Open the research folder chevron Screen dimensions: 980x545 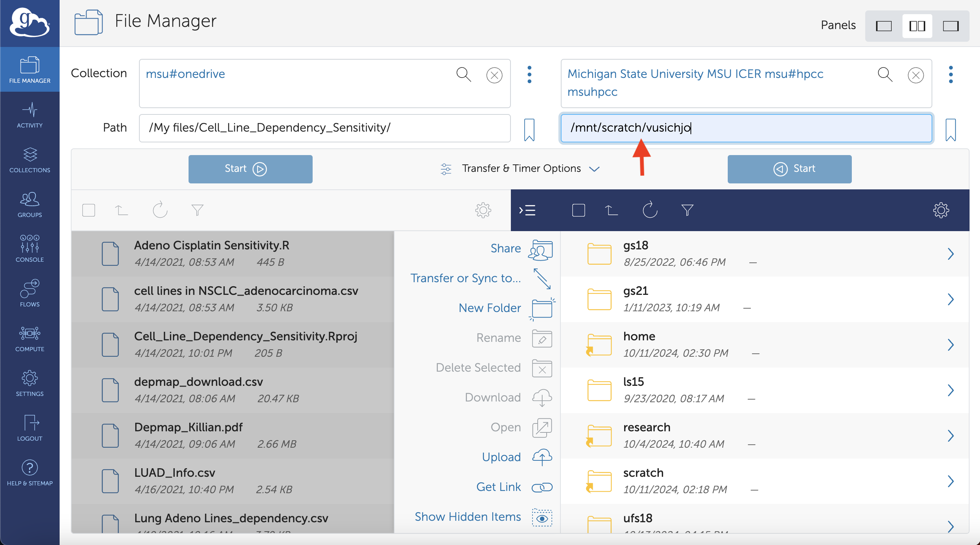pyautogui.click(x=950, y=435)
